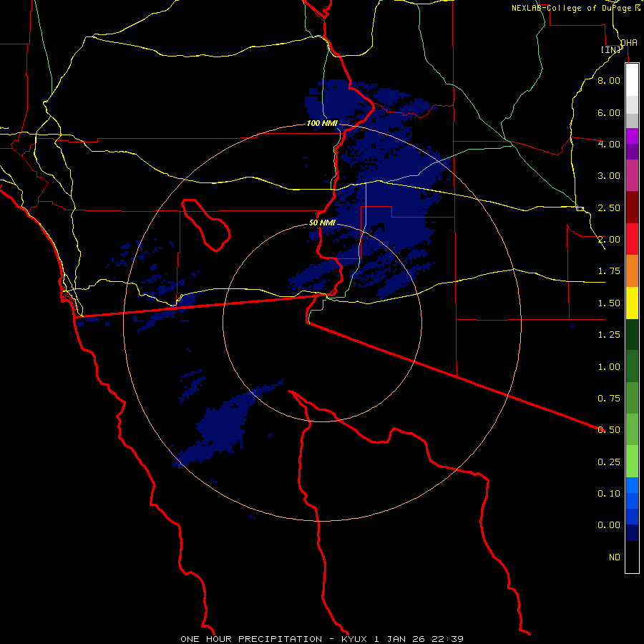
Task: Click the OHA product code label
Action: 629,43
